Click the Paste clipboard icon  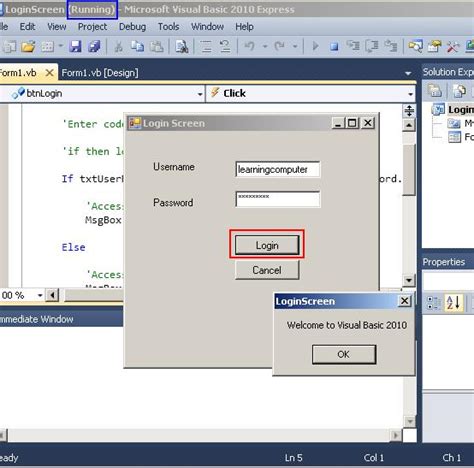[156, 46]
